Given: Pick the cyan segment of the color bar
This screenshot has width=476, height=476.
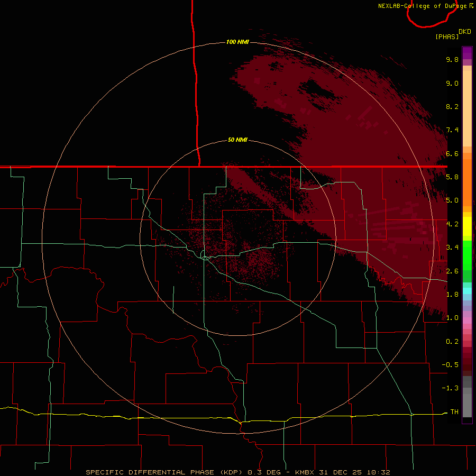Looking at the screenshot, I should 467,290.
